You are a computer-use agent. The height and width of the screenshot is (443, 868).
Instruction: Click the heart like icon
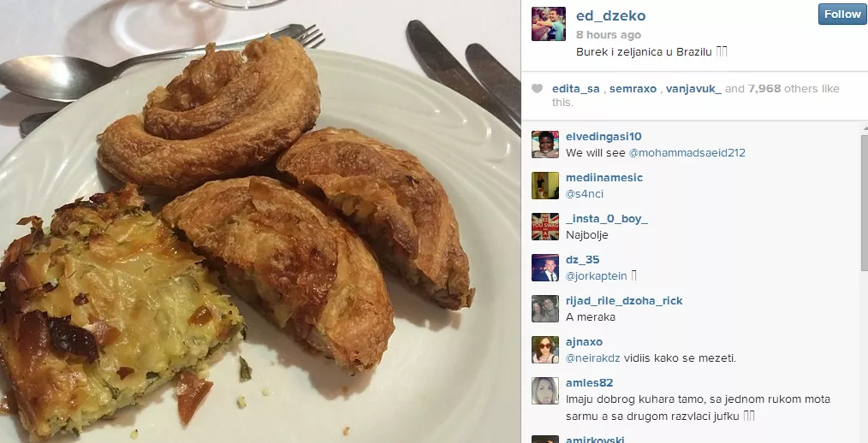point(537,88)
